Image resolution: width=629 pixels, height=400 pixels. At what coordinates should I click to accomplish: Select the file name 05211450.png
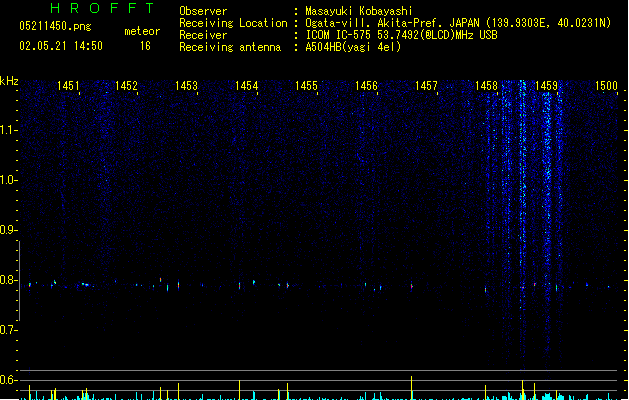(55, 26)
